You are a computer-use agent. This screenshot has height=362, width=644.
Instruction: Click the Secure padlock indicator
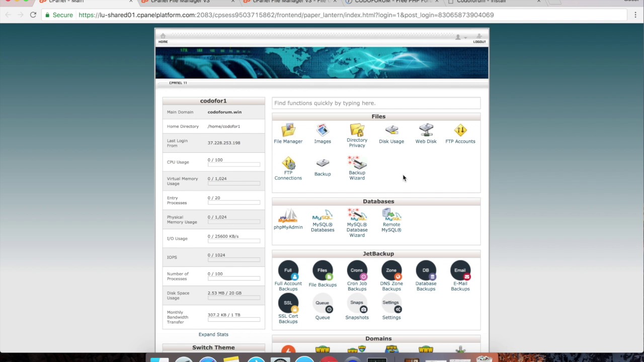tap(59, 15)
